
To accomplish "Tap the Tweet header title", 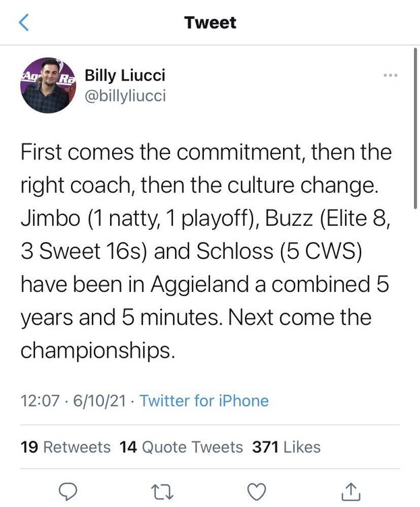I will [210, 23].
